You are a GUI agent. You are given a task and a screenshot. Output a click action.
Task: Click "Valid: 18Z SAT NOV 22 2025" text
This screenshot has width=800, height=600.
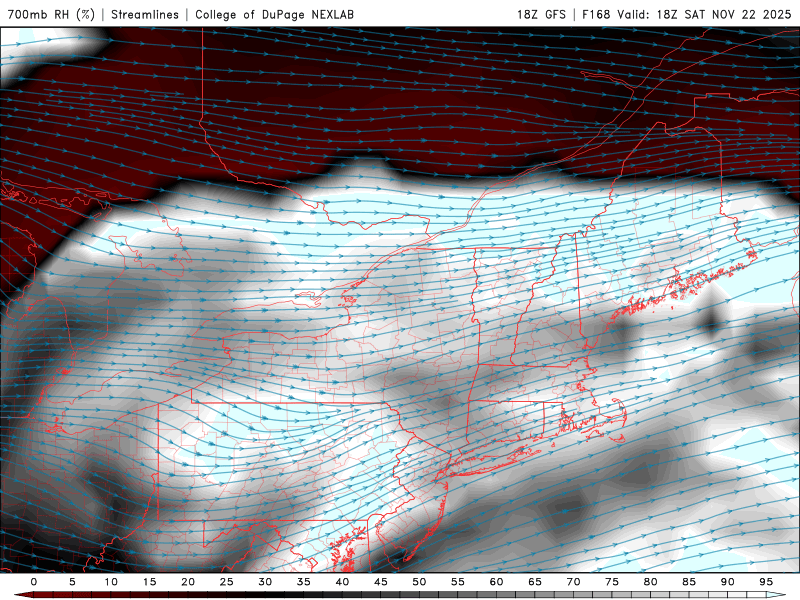[x=704, y=14]
